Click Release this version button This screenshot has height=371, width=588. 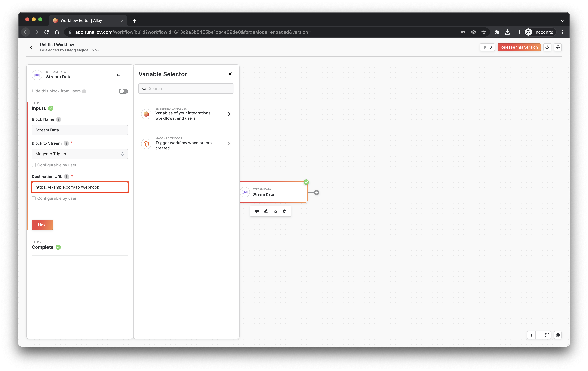point(519,47)
